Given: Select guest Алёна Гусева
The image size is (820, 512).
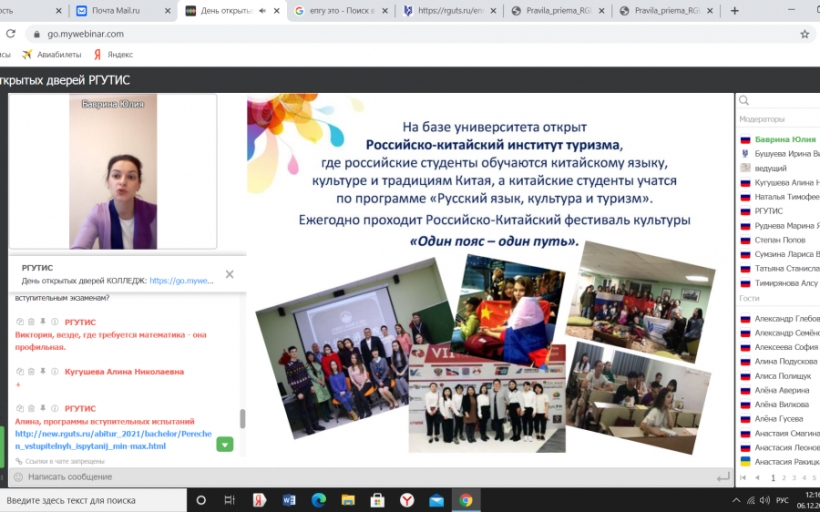Looking at the screenshot, I should pos(779,419).
